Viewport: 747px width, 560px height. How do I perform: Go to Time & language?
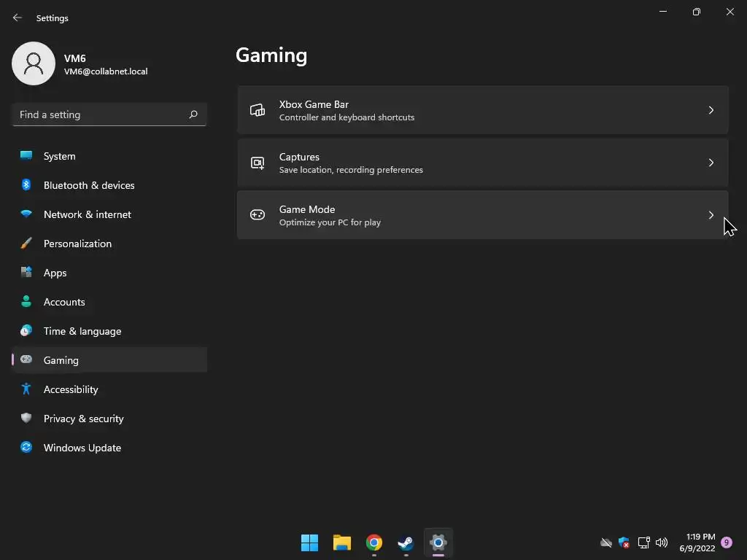pyautogui.click(x=109, y=331)
